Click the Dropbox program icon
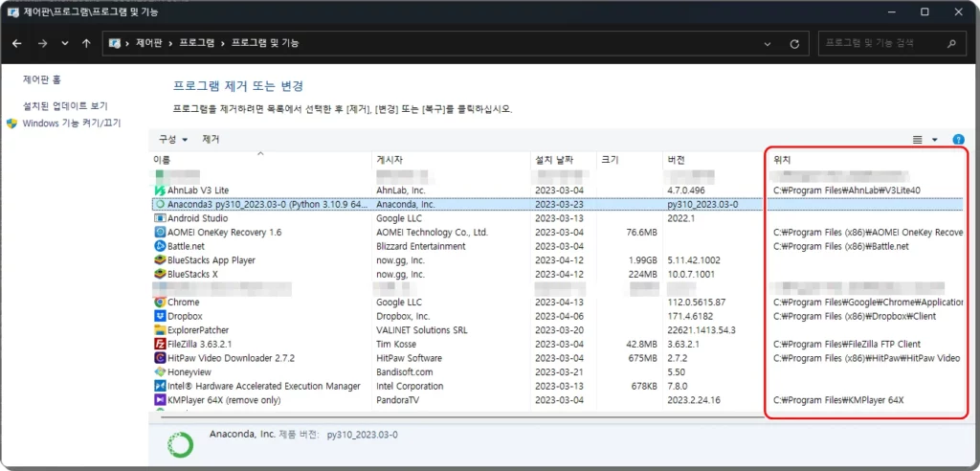 point(160,316)
